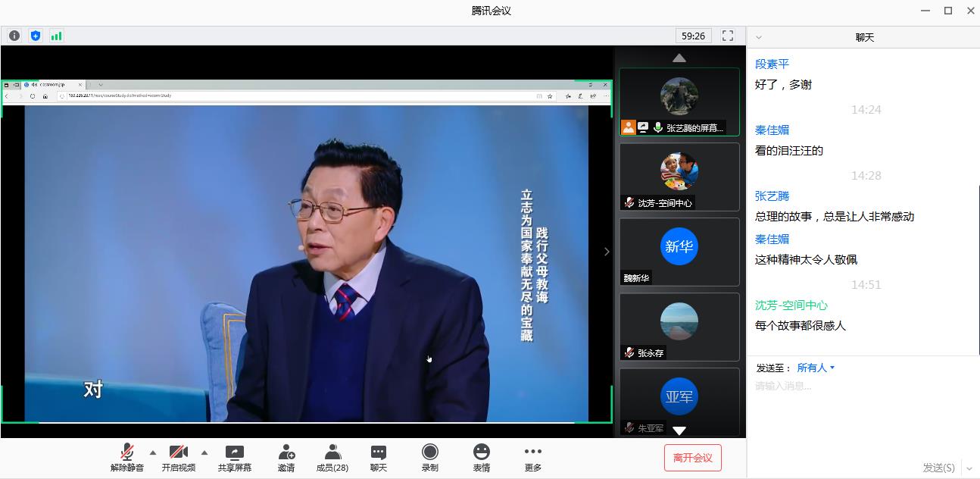Click screen-share icon on 张艺腾 tile
Viewport: 980px width, 479px height.
coord(643,127)
